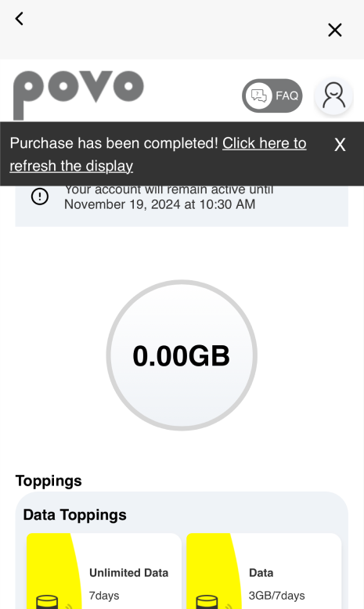Image resolution: width=364 pixels, height=609 pixels.
Task: Dismiss the purchase completed banner
Action: coord(340,145)
